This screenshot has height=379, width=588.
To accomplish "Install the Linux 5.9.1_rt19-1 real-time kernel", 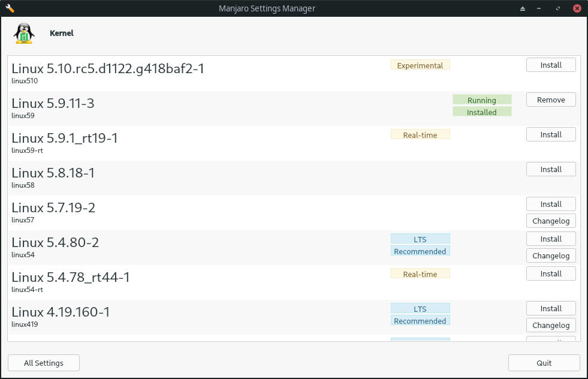I will (551, 135).
